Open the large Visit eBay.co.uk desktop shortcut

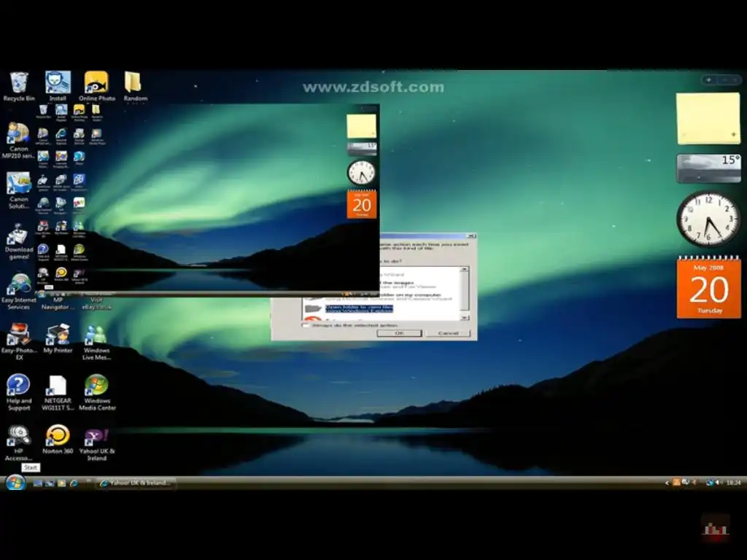(97, 303)
